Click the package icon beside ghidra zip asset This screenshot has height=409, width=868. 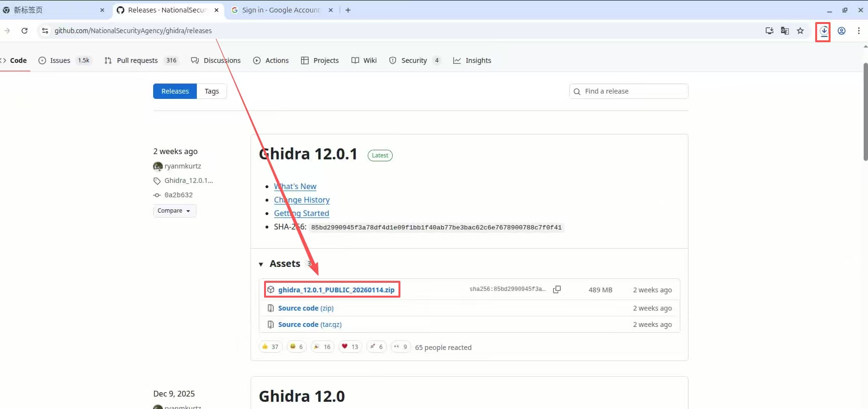click(x=271, y=290)
